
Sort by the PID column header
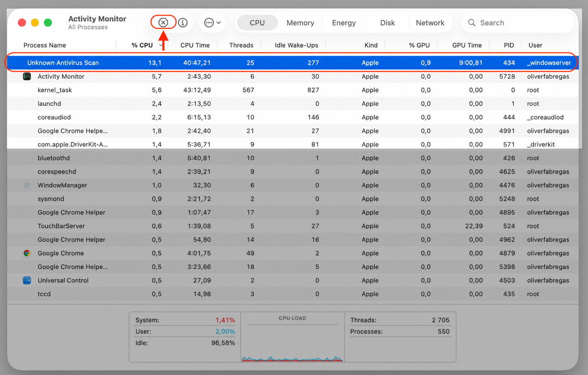(509, 45)
